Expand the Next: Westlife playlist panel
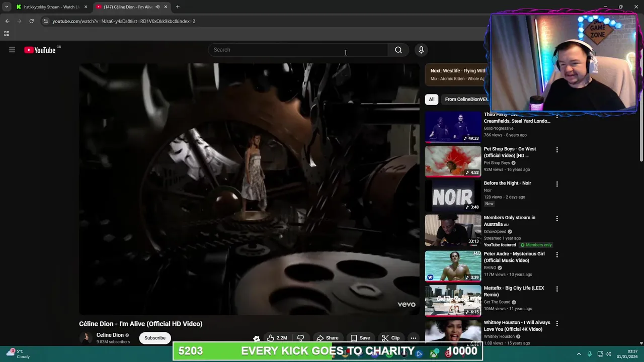644x362 pixels. (x=458, y=74)
